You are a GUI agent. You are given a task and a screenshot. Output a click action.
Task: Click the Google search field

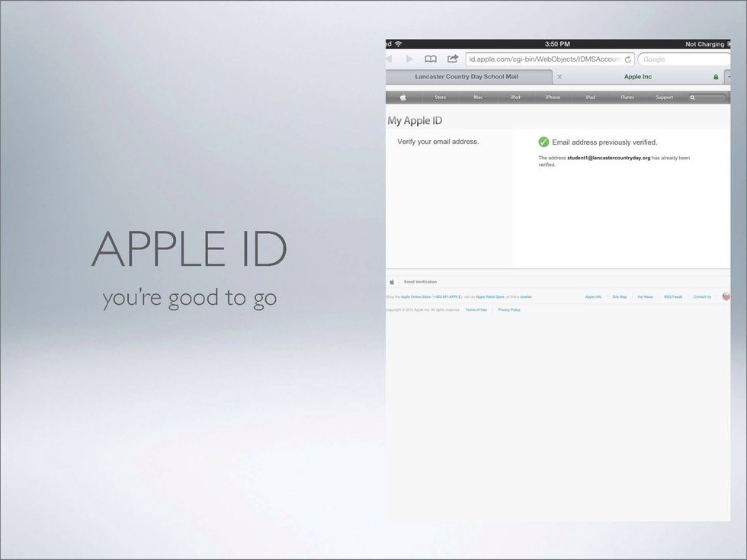tap(684, 59)
